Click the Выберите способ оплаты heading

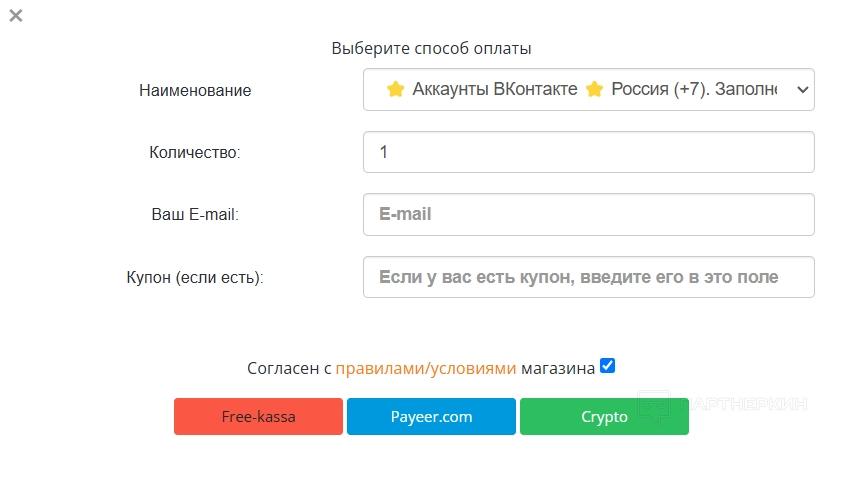431,48
